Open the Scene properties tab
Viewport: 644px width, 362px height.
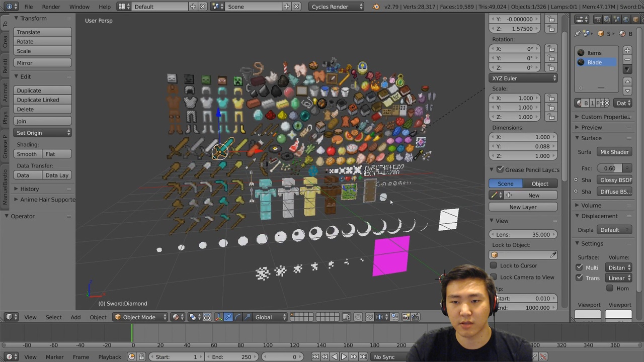(x=616, y=19)
